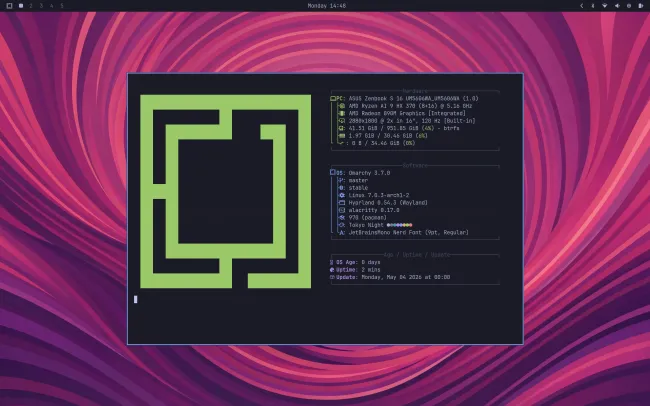Click the CPU chip icon beside AMD Ryzen
The image size is (650, 406).
(x=342, y=106)
